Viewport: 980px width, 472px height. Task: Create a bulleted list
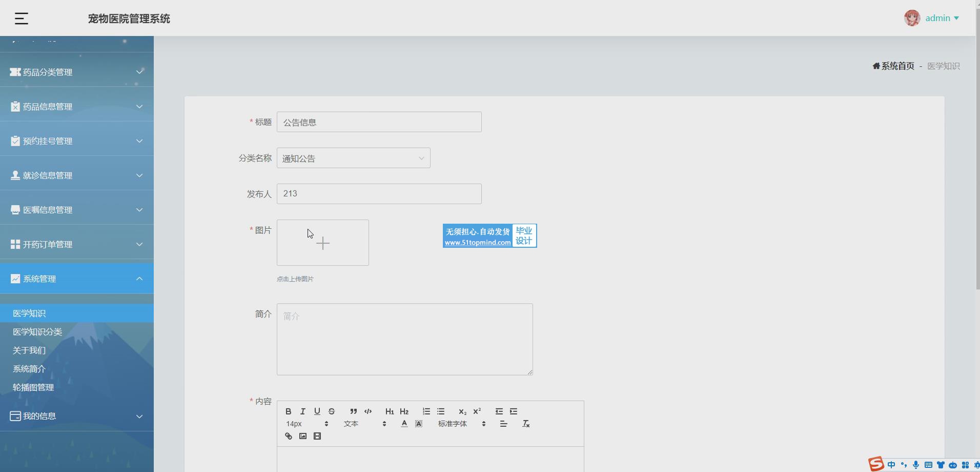[x=441, y=411]
